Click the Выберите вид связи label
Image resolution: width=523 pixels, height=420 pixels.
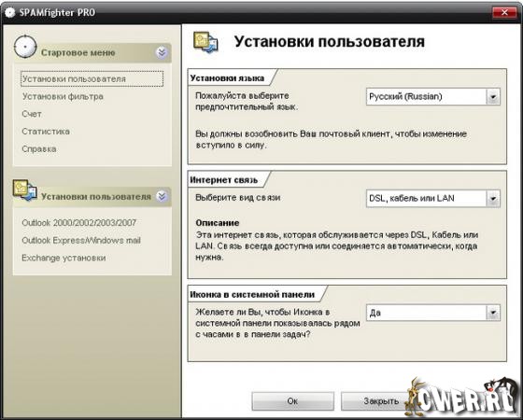click(x=238, y=198)
